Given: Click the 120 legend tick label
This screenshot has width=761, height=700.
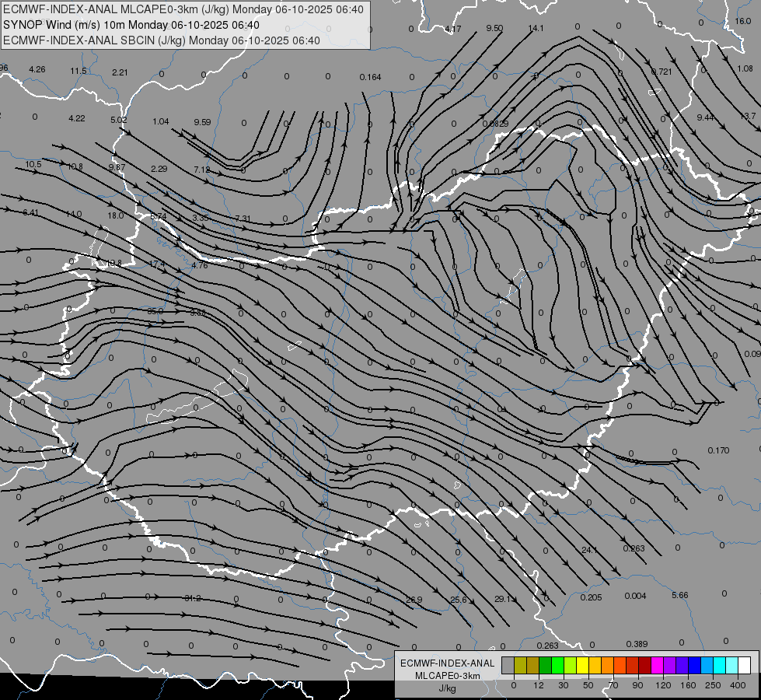Looking at the screenshot, I should (x=663, y=685).
